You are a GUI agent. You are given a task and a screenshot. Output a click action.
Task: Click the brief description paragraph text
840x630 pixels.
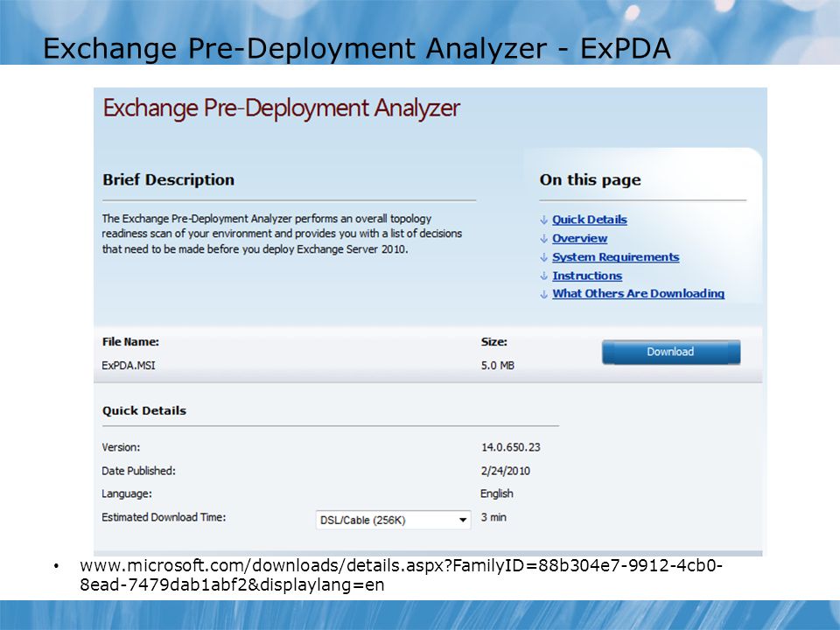click(282, 234)
